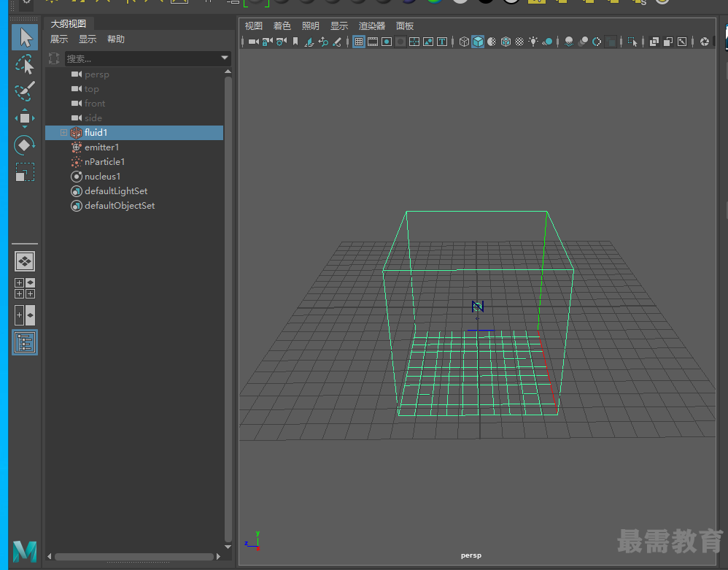
Task: Click the Use All Lights bulb icon
Action: click(x=533, y=42)
